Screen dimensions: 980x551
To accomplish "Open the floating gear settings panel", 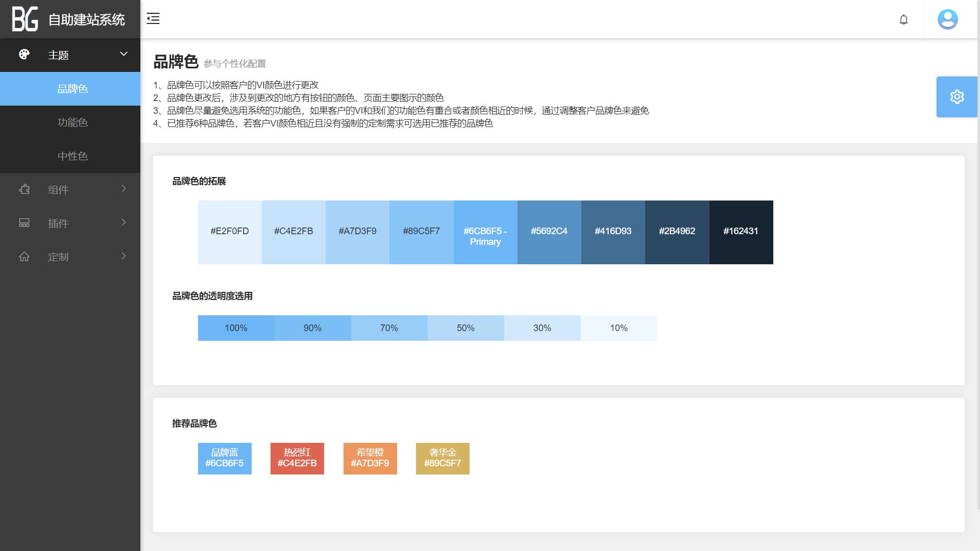I will (x=957, y=97).
